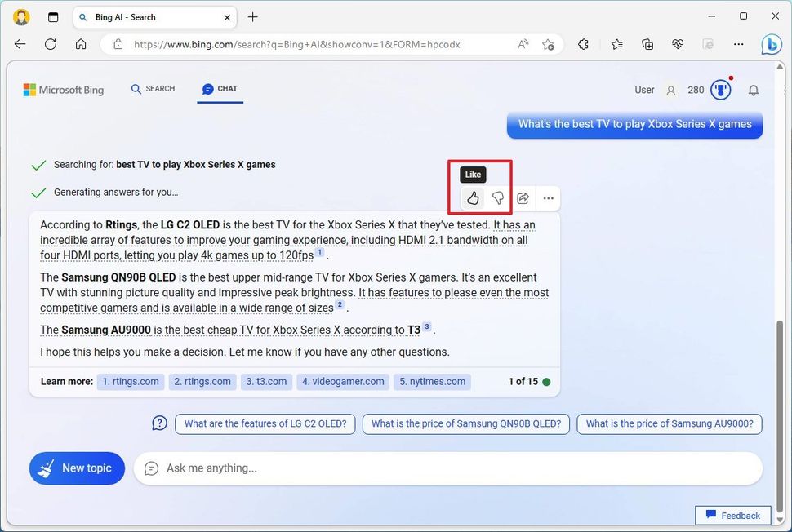Give the answer a thumbs up

[473, 198]
